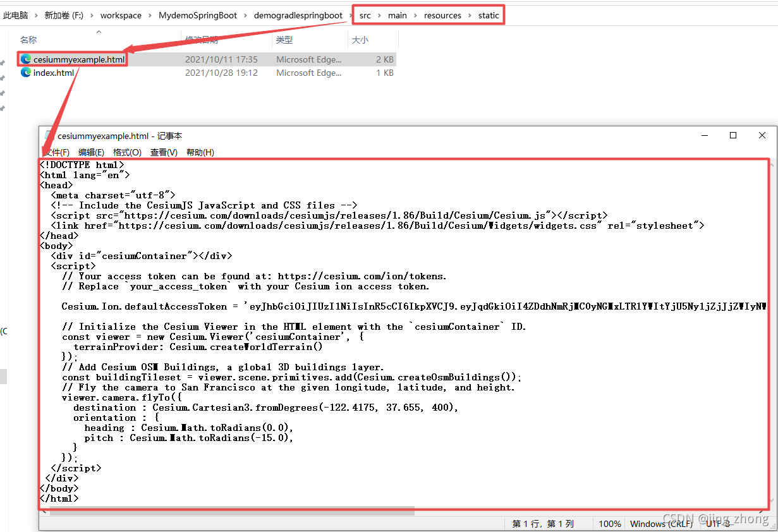778x532 pixels.
Task: Click the static breadcrumb segment
Action: (x=489, y=15)
